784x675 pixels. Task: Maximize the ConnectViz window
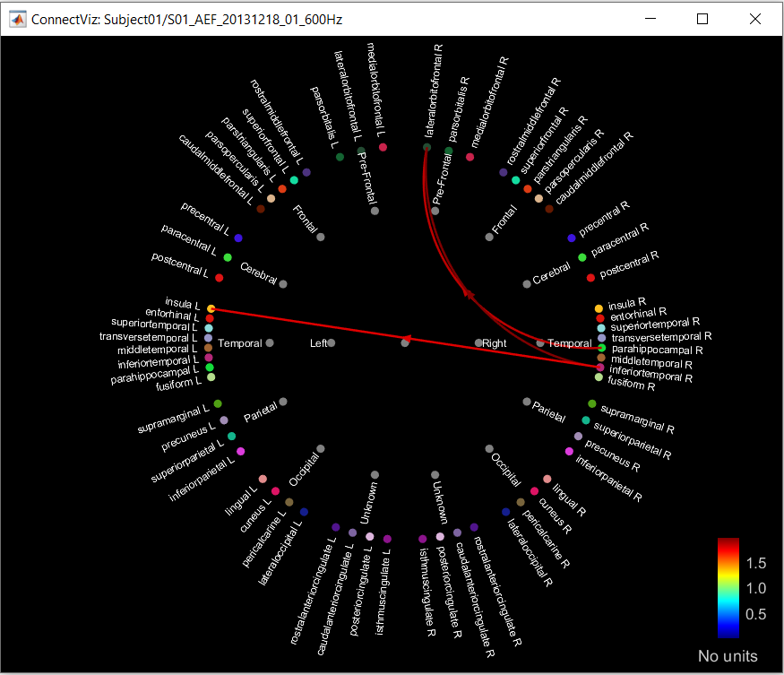coord(702,19)
